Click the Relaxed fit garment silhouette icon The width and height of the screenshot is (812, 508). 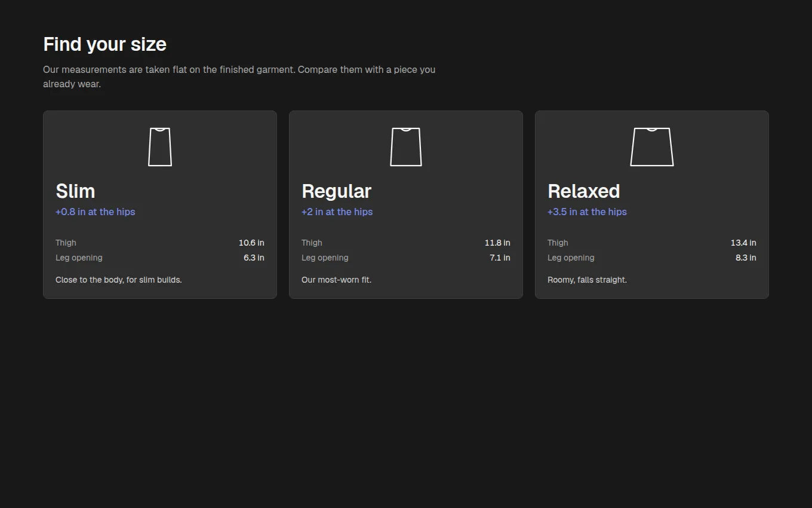click(x=652, y=147)
